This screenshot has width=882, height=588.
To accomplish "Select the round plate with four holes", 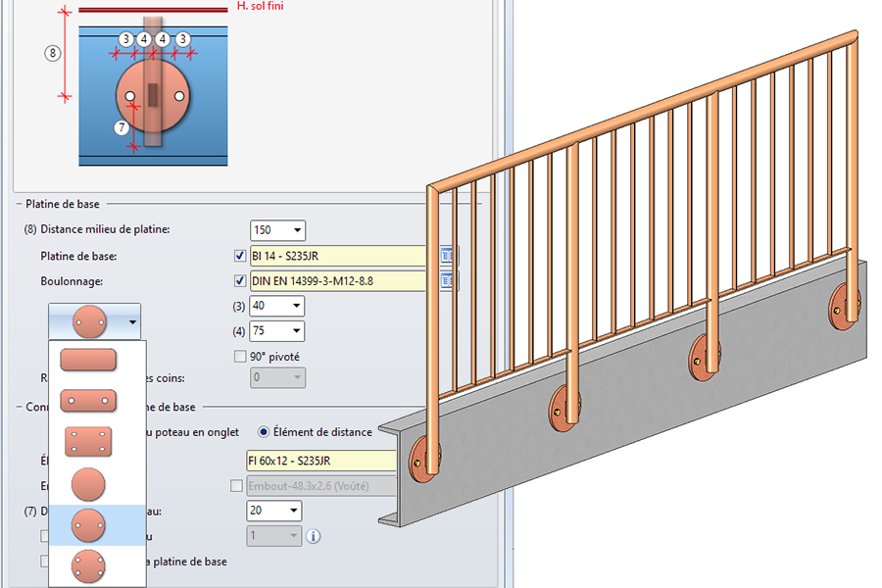I will [x=88, y=565].
